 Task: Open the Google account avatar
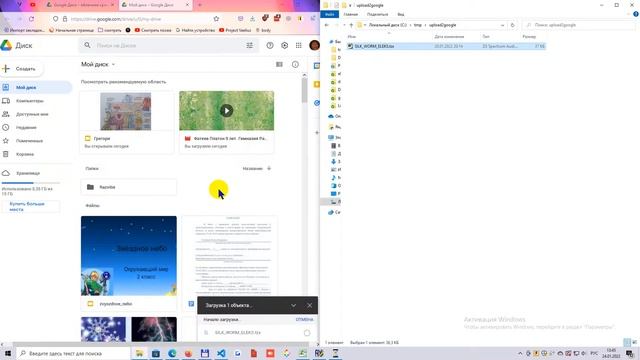pos(314,45)
